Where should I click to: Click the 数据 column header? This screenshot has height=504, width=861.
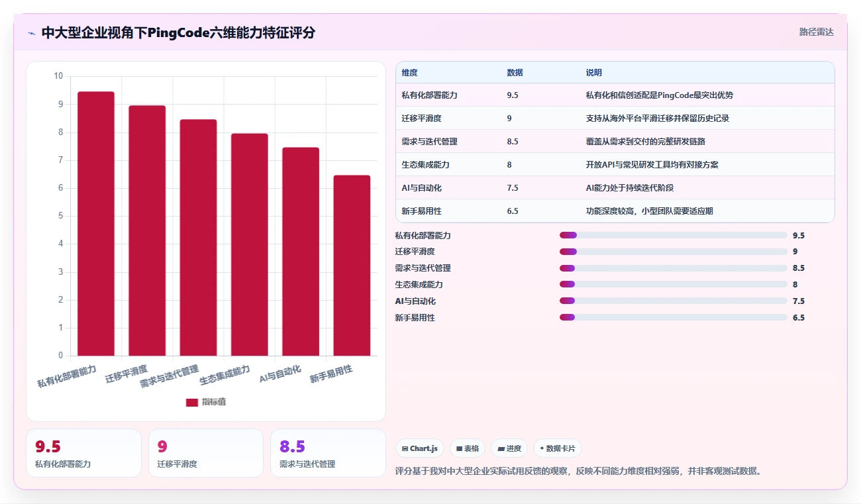515,73
